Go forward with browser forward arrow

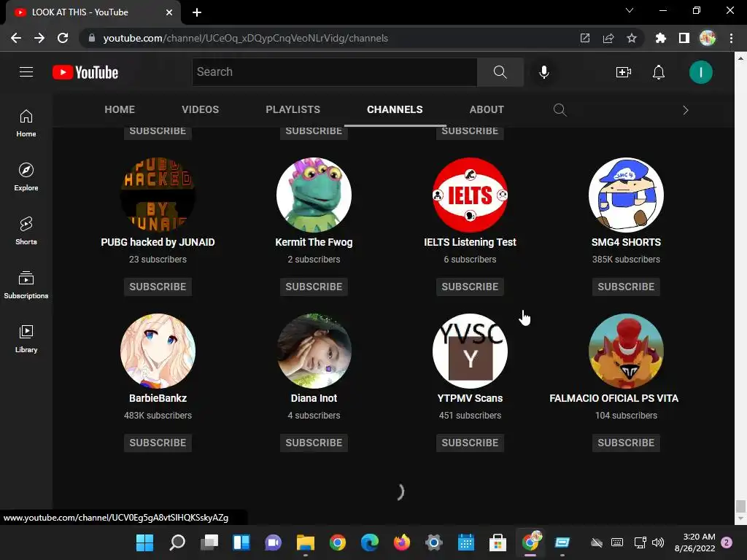39,38
